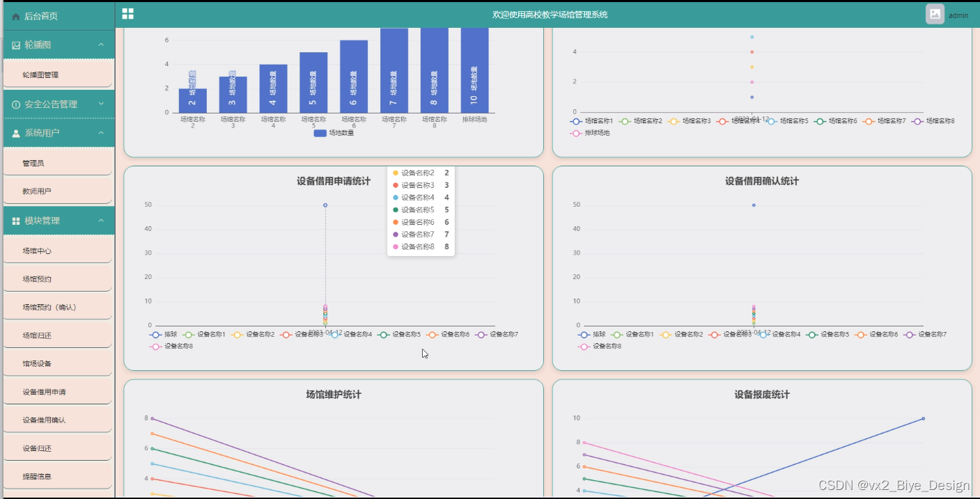Open 场馆预约 menu item

pos(57,278)
